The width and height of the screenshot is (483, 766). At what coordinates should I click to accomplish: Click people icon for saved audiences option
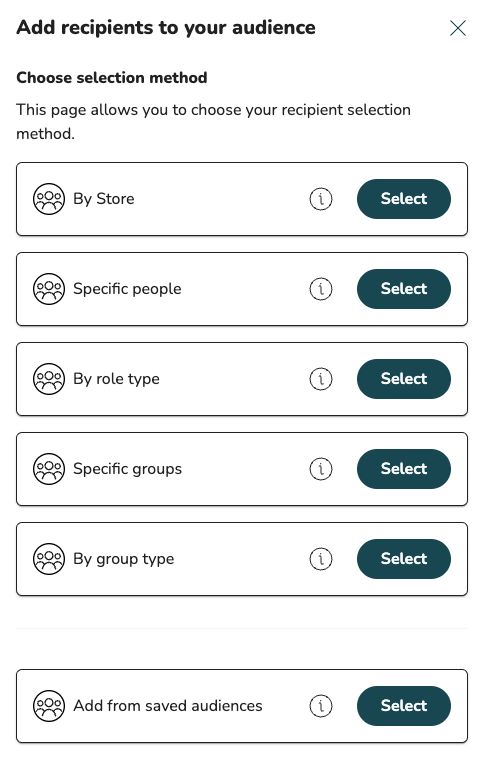[49, 705]
